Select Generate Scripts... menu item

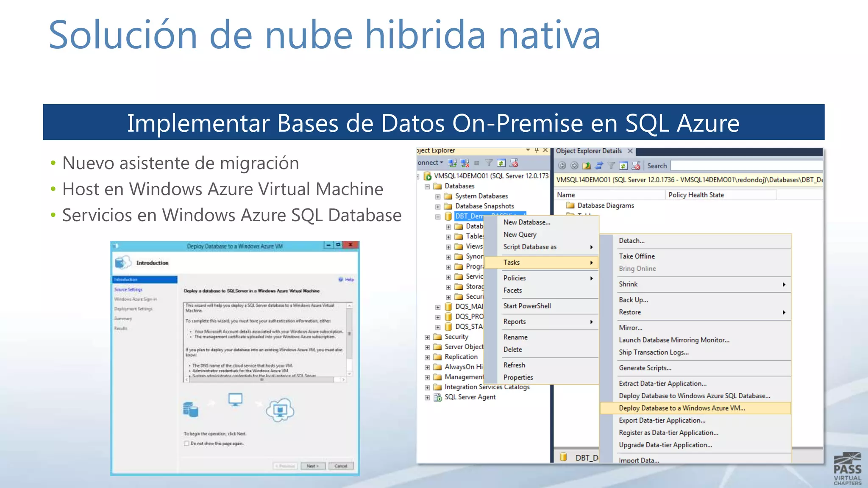tap(696, 368)
